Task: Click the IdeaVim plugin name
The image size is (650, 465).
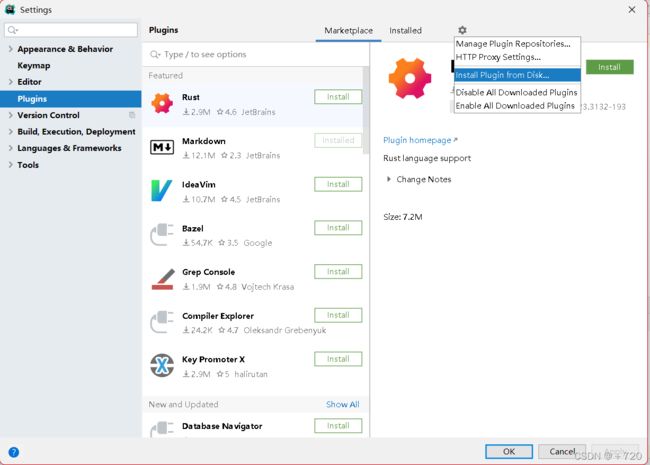Action: 199,185
